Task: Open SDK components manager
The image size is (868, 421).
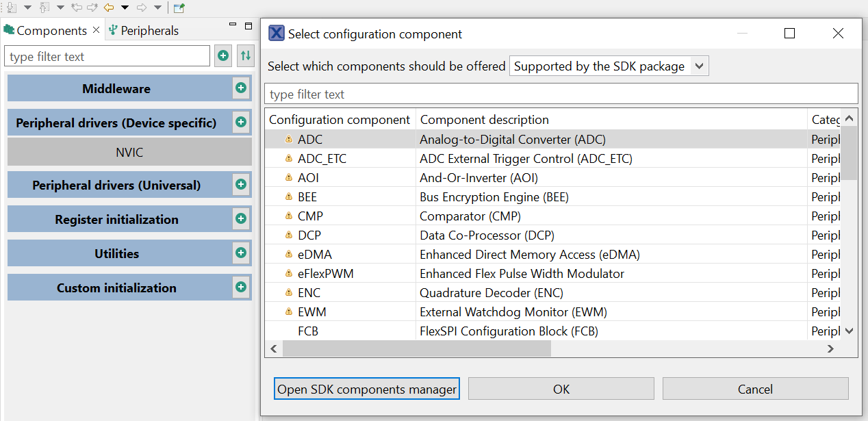Action: (x=366, y=388)
